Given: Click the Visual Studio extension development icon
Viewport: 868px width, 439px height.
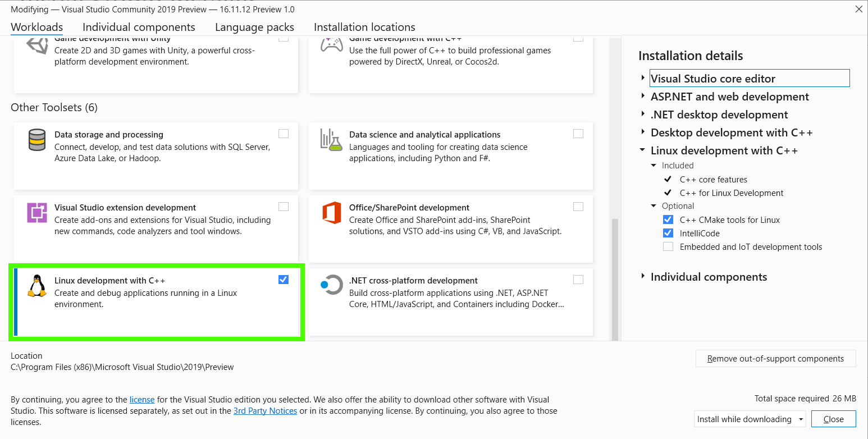Looking at the screenshot, I should point(37,213).
